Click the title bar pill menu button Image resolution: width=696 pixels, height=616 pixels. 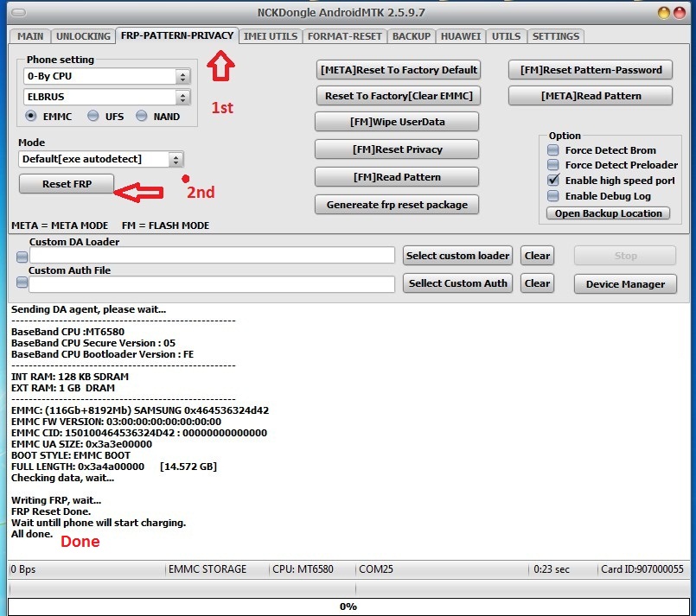pyautogui.click(x=19, y=12)
